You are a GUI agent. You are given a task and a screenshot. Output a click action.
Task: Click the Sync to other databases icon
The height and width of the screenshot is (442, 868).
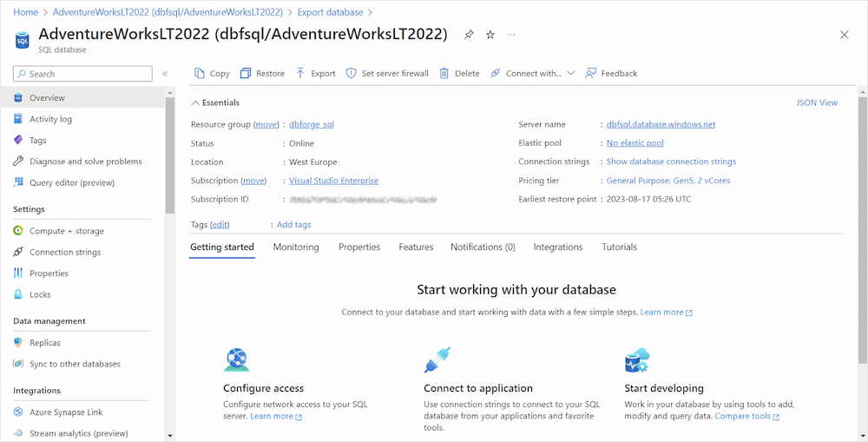[18, 364]
